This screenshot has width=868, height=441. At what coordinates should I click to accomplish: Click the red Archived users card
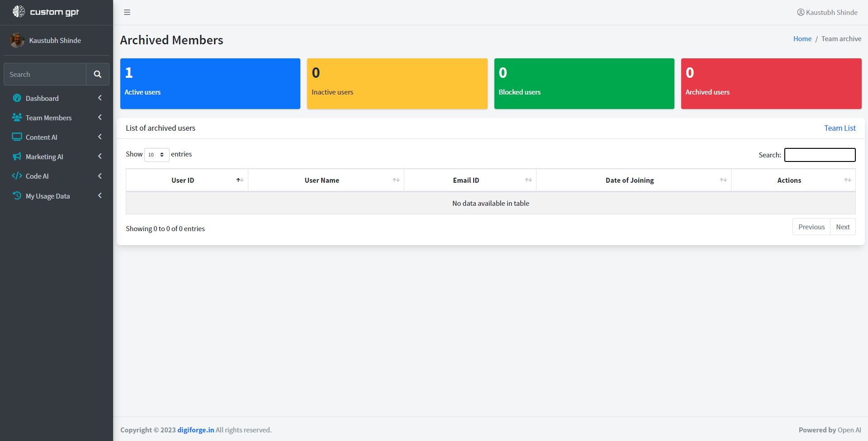point(771,84)
